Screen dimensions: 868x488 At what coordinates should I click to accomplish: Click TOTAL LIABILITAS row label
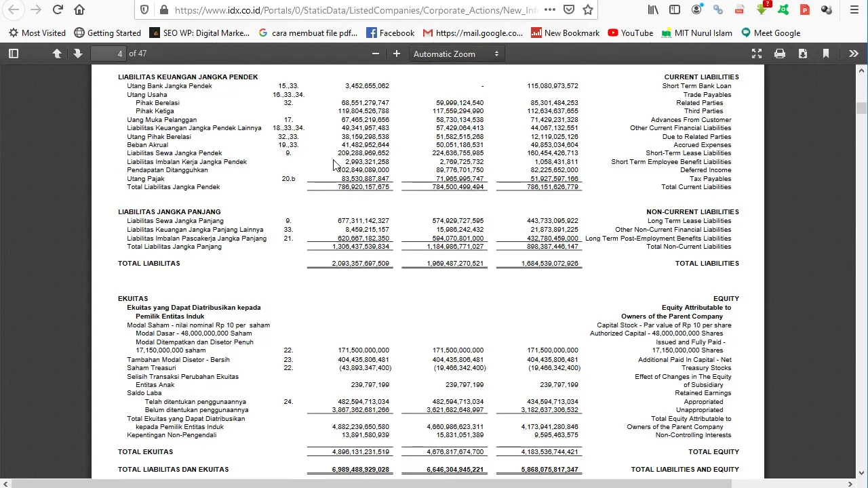pyautogui.click(x=149, y=263)
